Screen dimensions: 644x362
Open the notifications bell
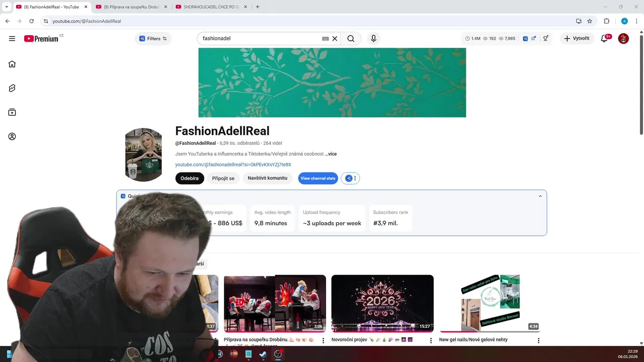[604, 38]
